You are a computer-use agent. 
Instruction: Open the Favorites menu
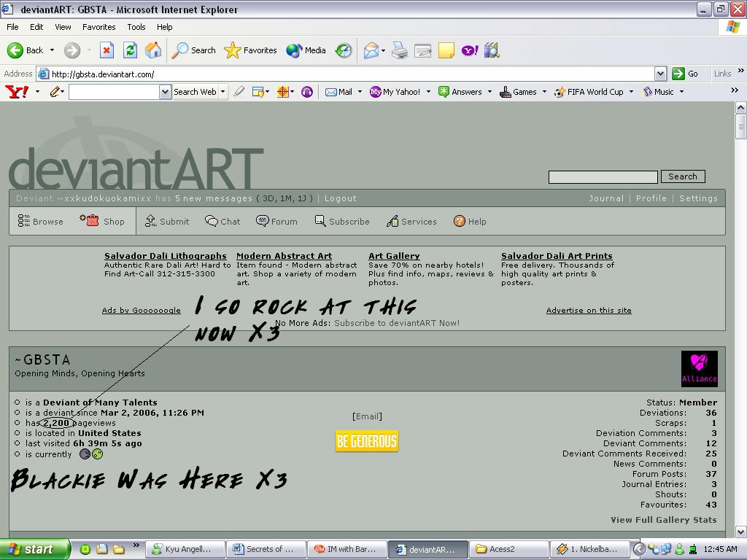[x=98, y=27]
